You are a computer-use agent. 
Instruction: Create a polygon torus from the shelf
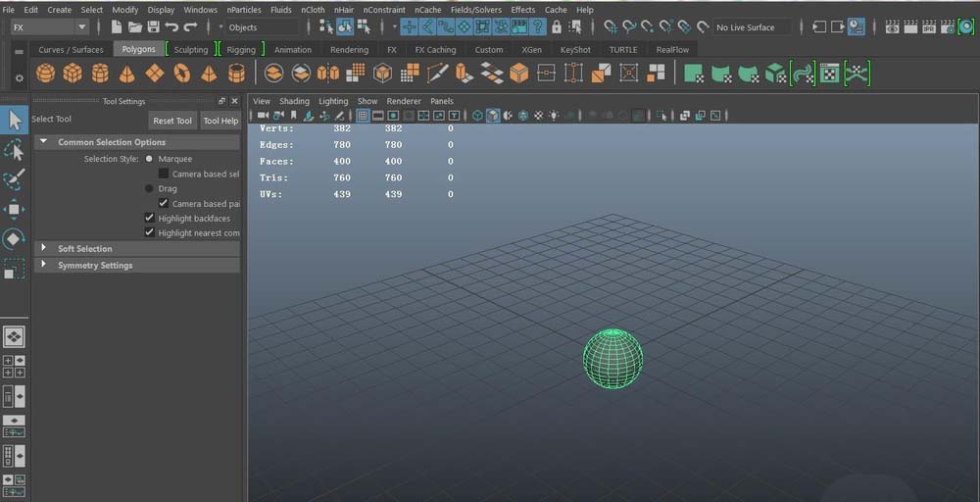pos(182,74)
